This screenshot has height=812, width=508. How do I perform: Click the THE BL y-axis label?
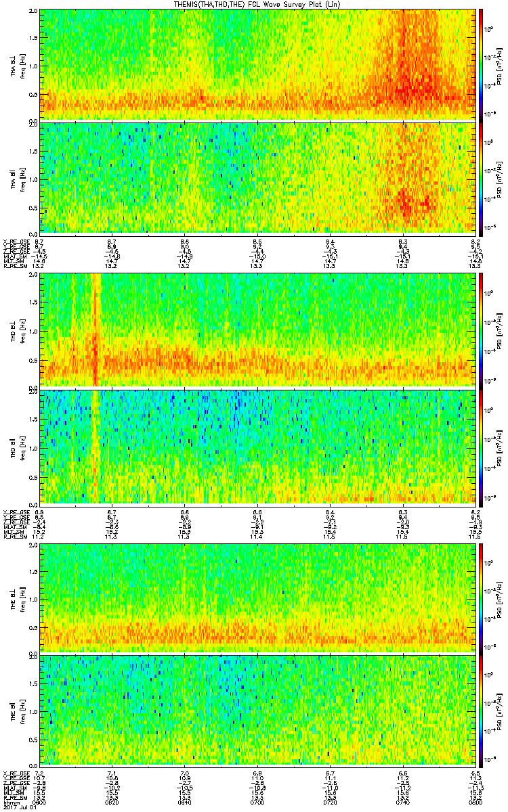click(14, 597)
